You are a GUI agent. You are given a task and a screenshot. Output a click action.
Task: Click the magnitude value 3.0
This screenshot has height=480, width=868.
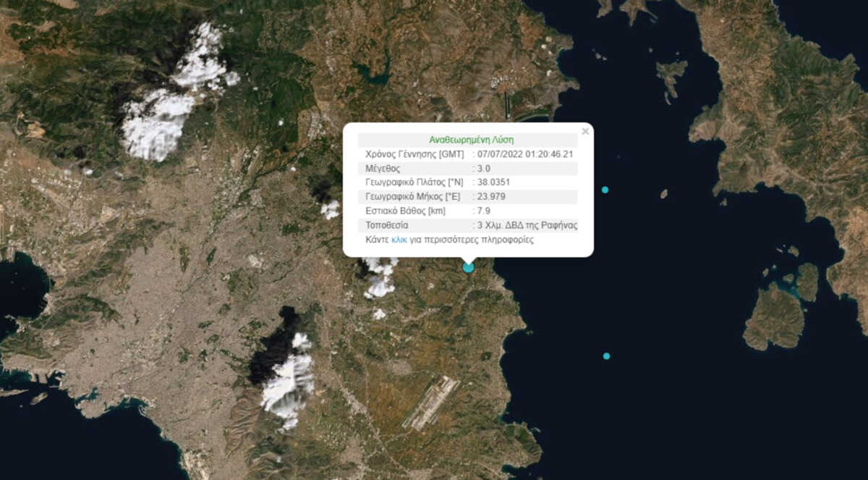point(483,168)
